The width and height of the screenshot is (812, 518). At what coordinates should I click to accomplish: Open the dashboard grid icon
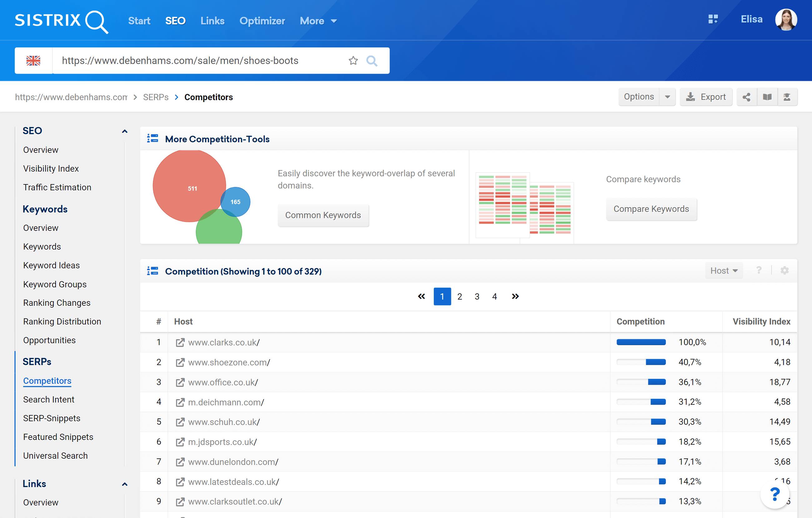coord(713,19)
